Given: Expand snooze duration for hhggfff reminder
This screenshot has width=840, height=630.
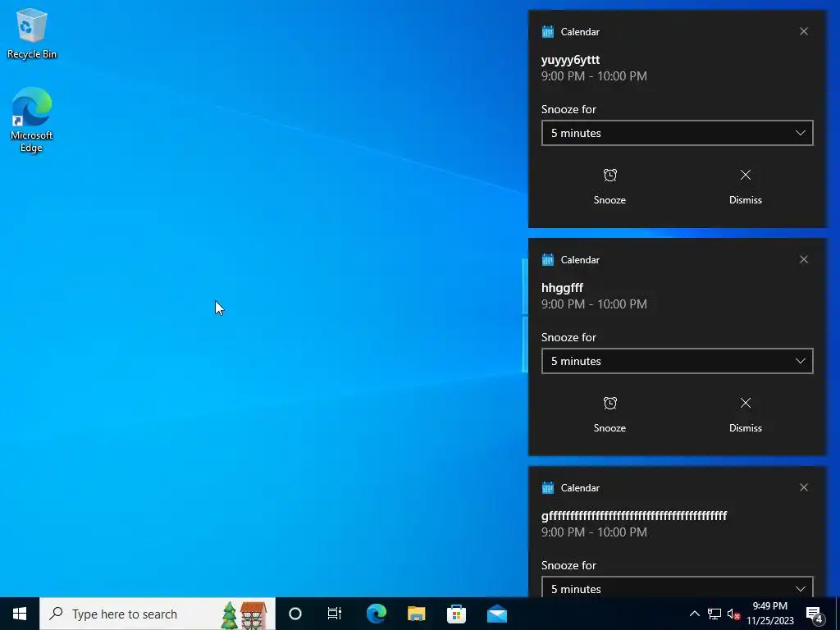Looking at the screenshot, I should (677, 361).
